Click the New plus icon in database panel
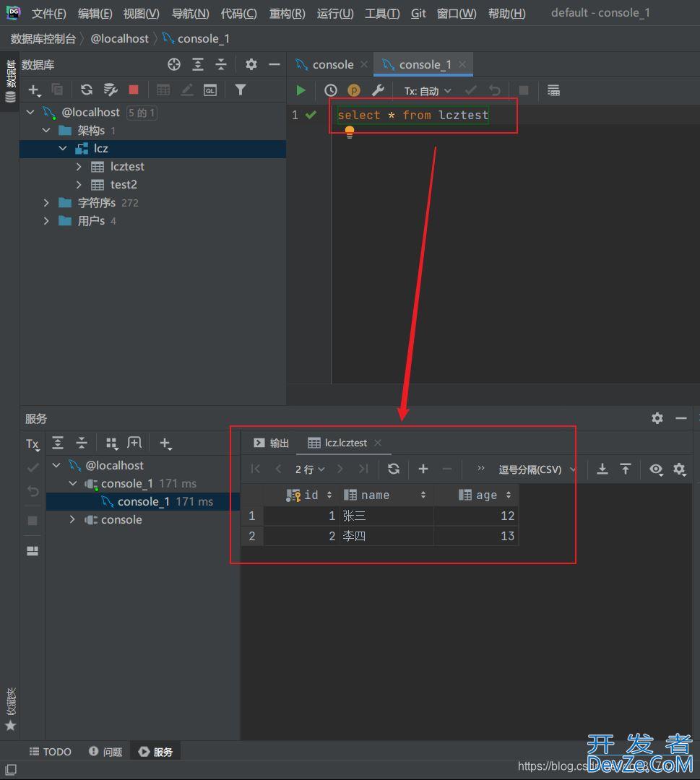Image resolution: width=700 pixels, height=780 pixels. [34, 90]
